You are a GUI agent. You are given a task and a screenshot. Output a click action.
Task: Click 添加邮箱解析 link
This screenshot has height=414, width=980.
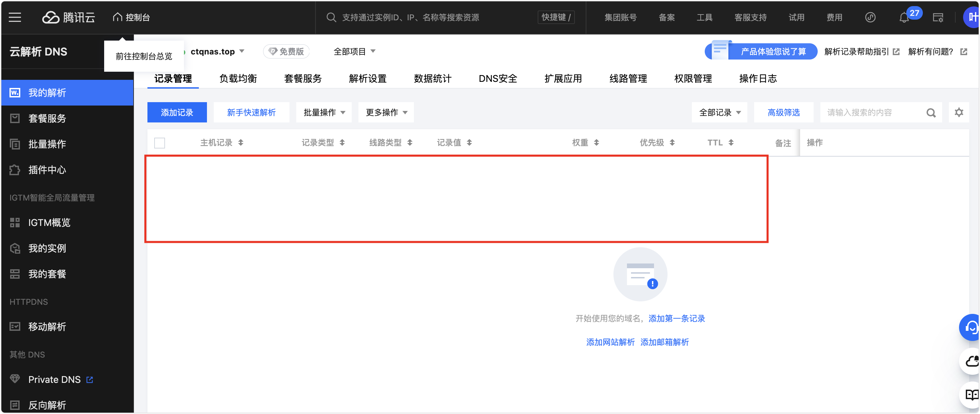[x=664, y=342]
